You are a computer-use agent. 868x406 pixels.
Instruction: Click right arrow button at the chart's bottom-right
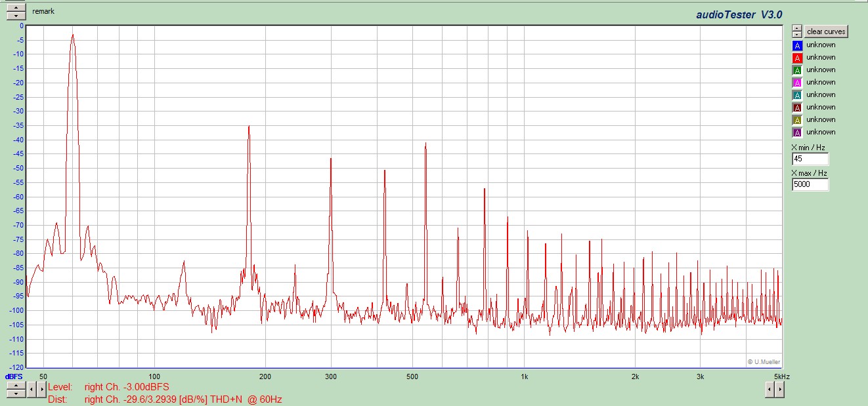click(779, 390)
